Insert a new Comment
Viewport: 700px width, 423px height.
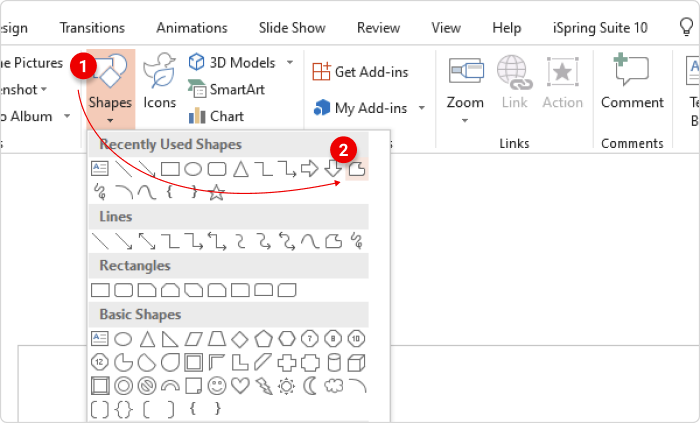point(632,83)
